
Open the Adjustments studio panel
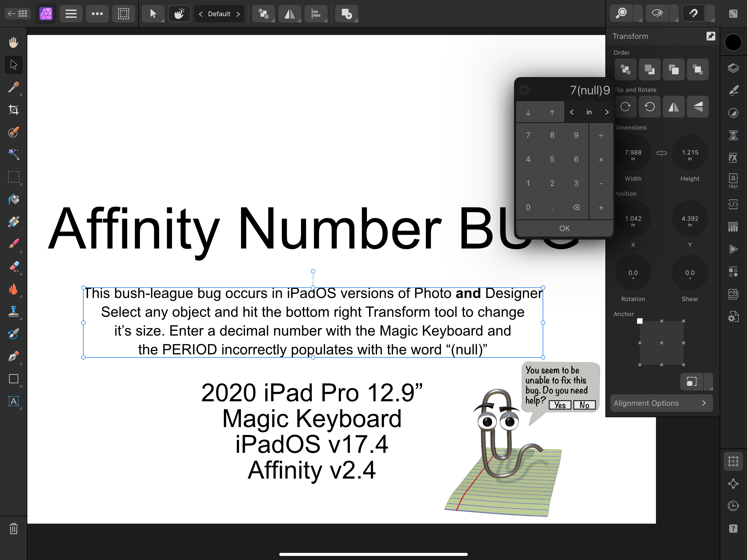[733, 113]
